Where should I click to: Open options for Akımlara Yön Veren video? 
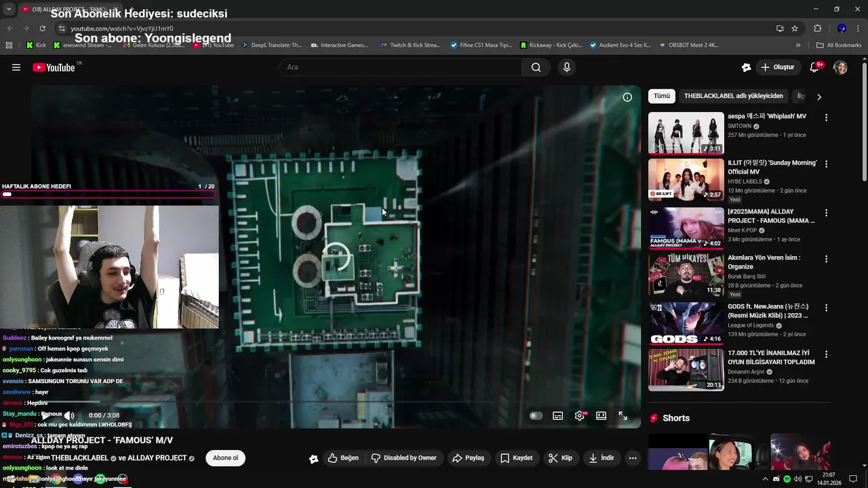[826, 259]
